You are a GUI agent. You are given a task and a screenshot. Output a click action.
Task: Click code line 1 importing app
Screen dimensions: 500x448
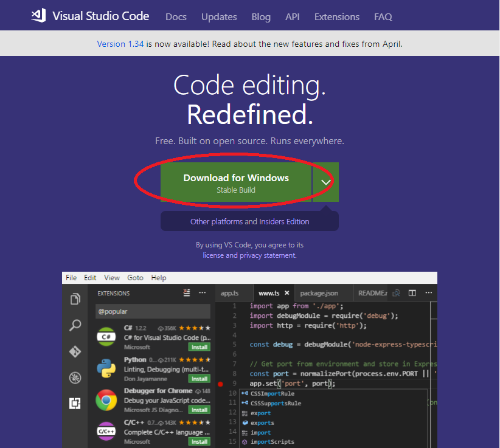tap(297, 306)
